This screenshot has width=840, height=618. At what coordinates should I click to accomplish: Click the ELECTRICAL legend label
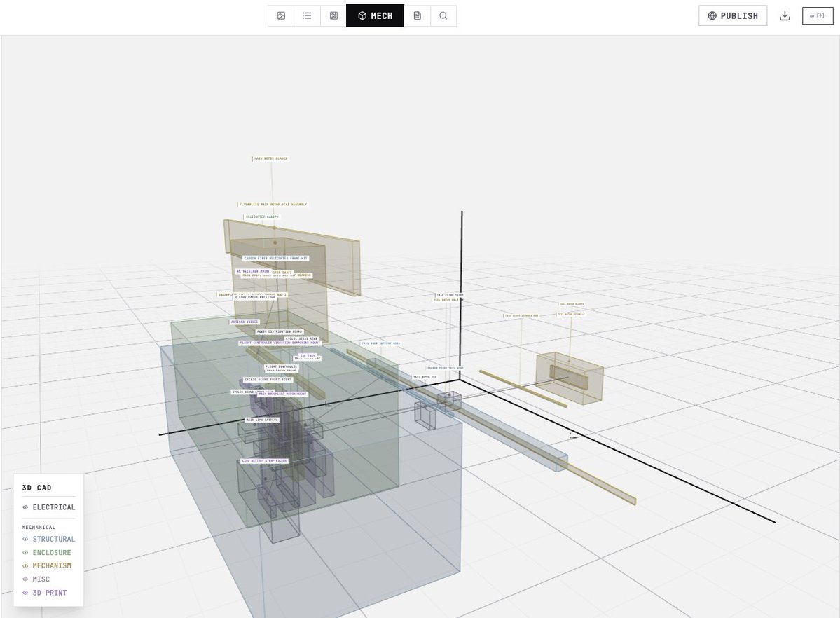[x=54, y=507]
